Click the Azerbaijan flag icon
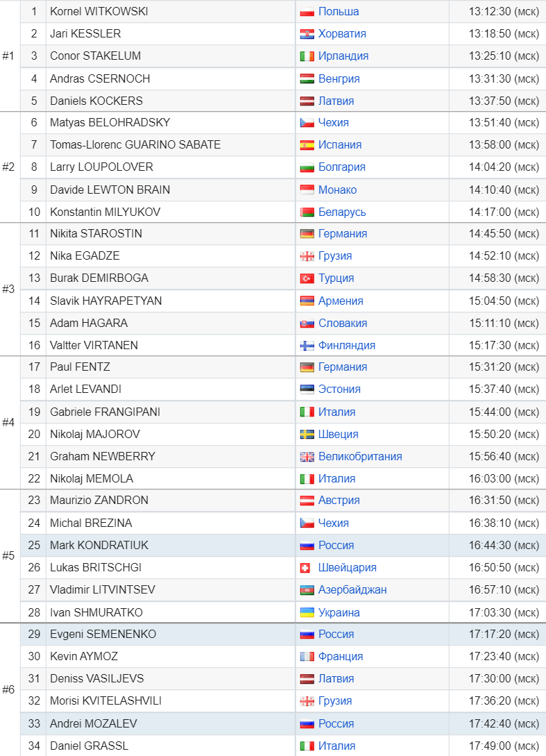 pos(307,590)
